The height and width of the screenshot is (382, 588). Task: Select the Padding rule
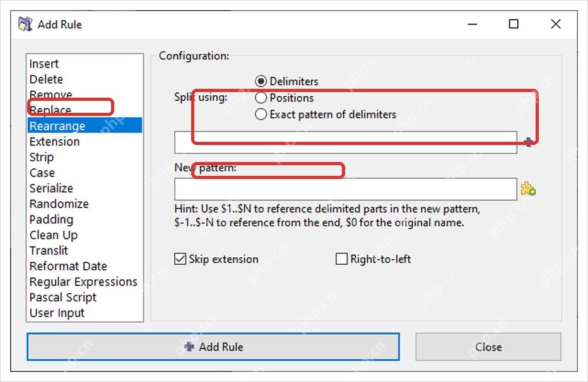[85, 219]
